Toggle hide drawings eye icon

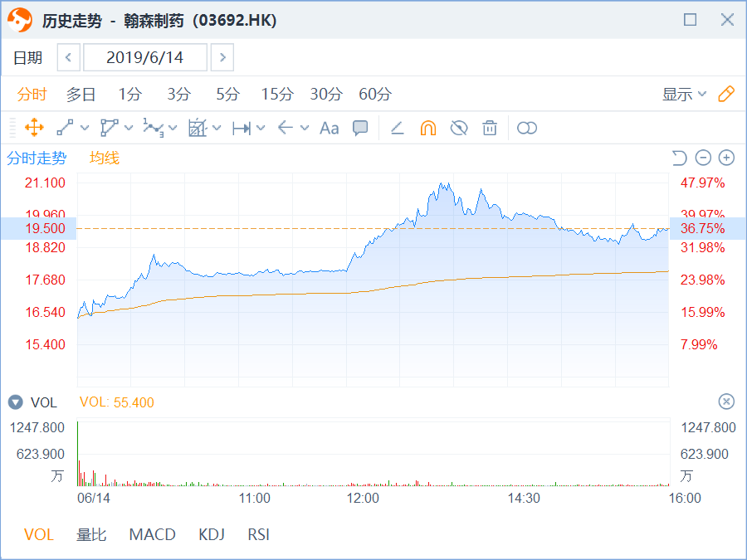[459, 128]
